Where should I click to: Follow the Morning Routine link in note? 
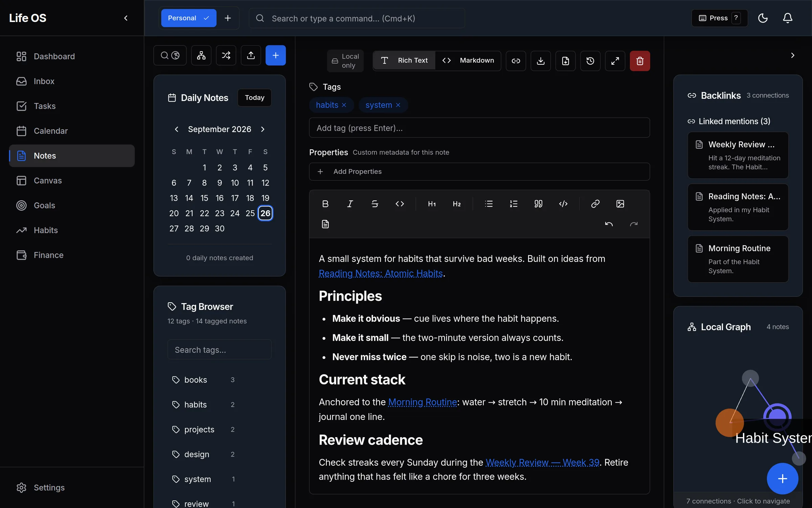(423, 402)
